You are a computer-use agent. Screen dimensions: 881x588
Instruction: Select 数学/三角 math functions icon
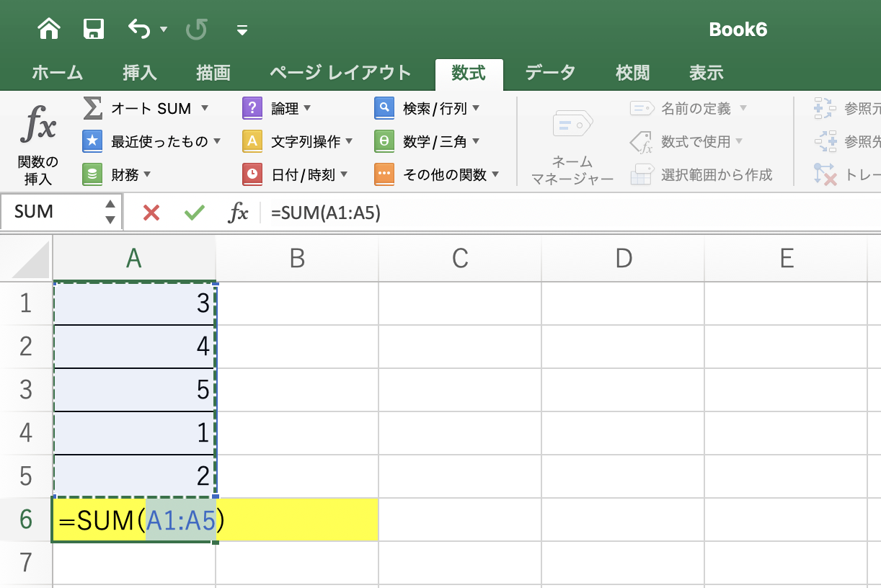(x=384, y=141)
